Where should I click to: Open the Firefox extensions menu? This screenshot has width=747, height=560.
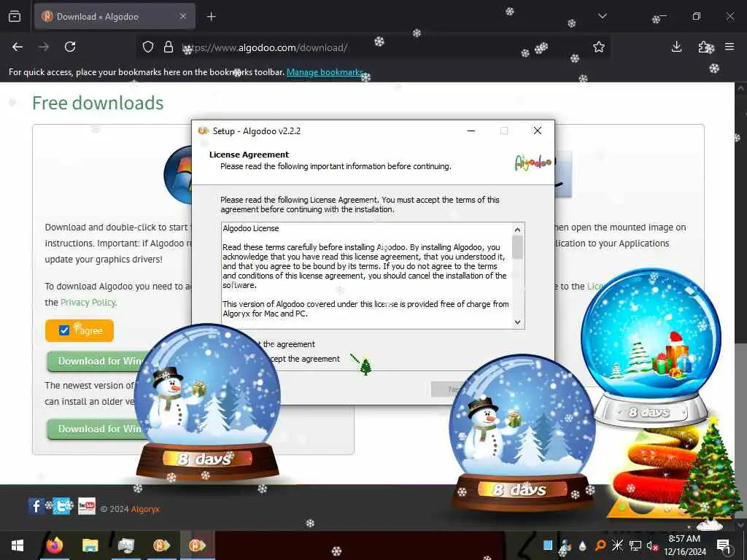[x=704, y=47]
